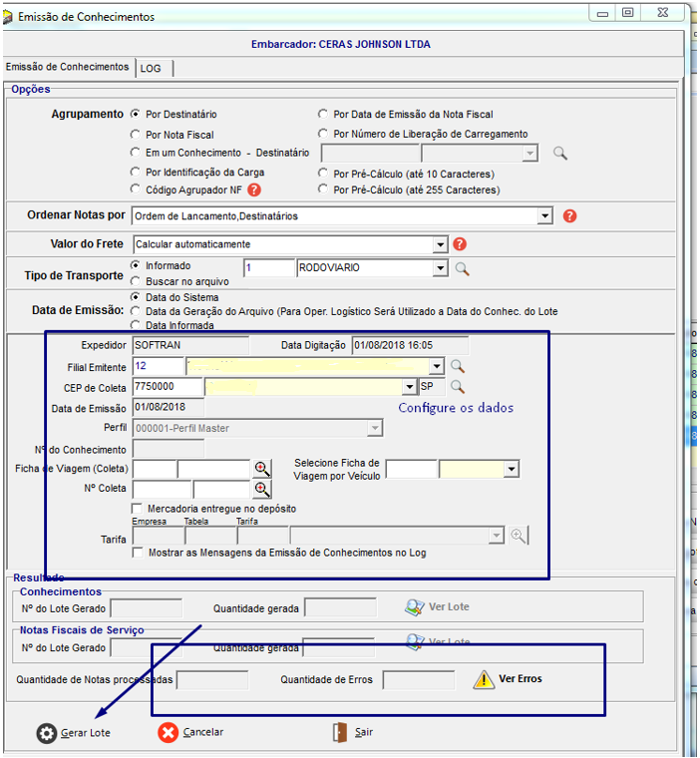
Task: Select Data da Geração do Arquivo option
Action: tap(136, 311)
